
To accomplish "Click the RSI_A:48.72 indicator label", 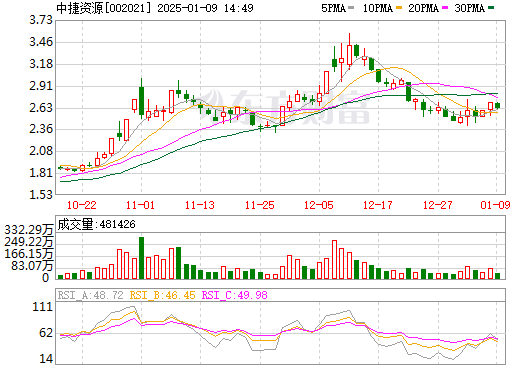I will (x=91, y=295).
